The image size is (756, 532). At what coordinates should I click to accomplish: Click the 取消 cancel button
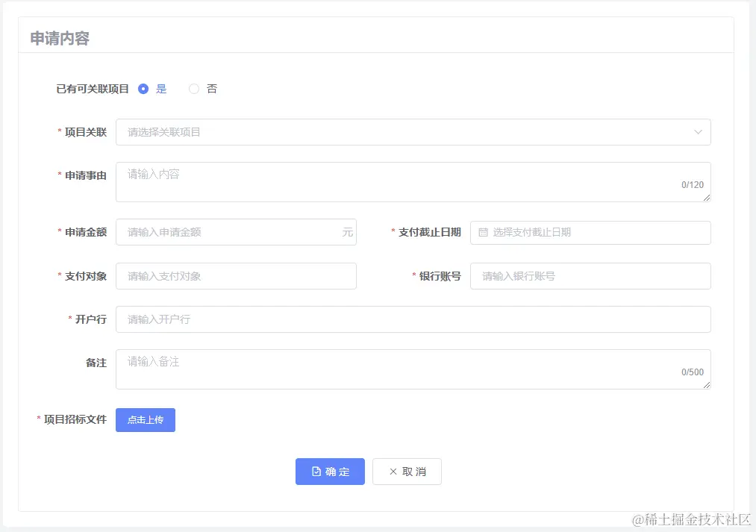coord(407,472)
